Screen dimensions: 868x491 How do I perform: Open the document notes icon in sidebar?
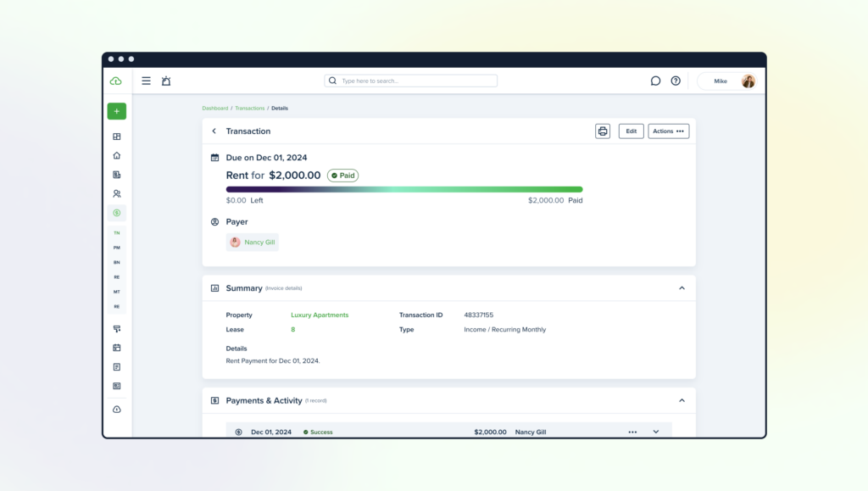[117, 367]
